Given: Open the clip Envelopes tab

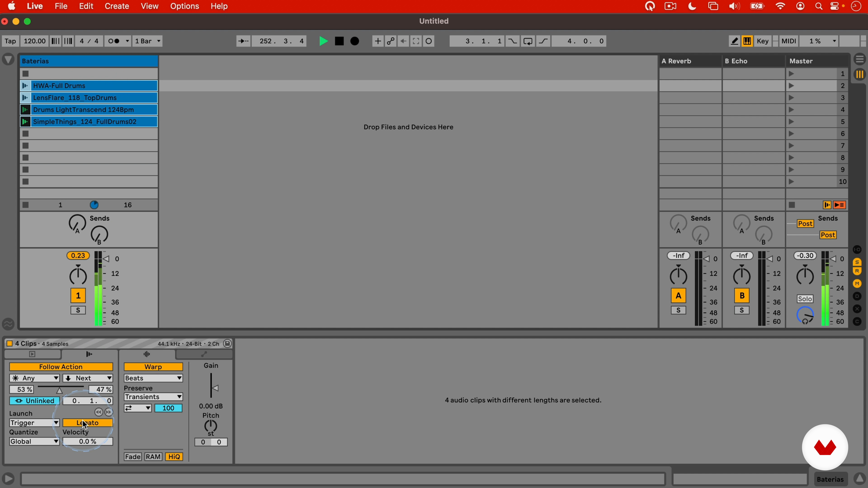Looking at the screenshot, I should tap(204, 355).
